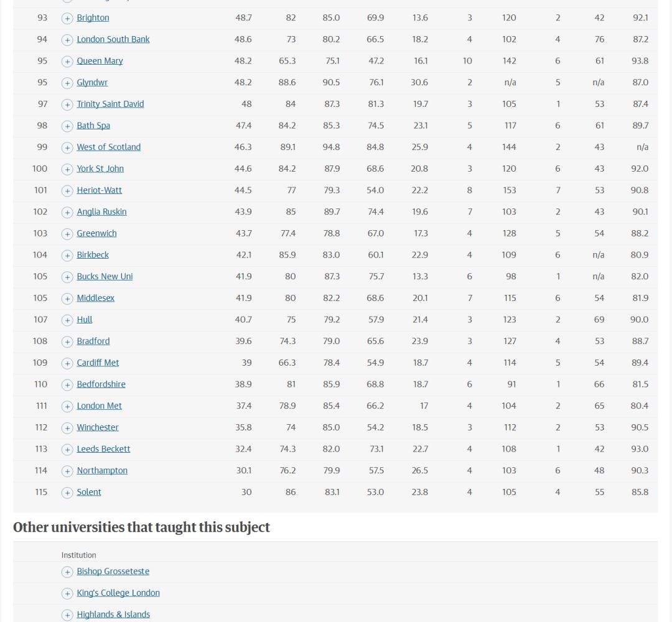The height and width of the screenshot is (622, 672).
Task: Select the Institution column header
Action: (78, 555)
